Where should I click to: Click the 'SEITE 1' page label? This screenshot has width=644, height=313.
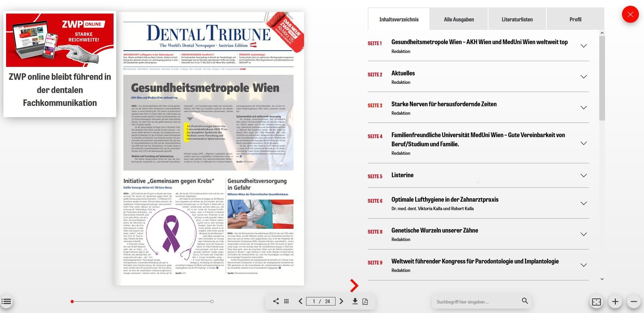[375, 43]
